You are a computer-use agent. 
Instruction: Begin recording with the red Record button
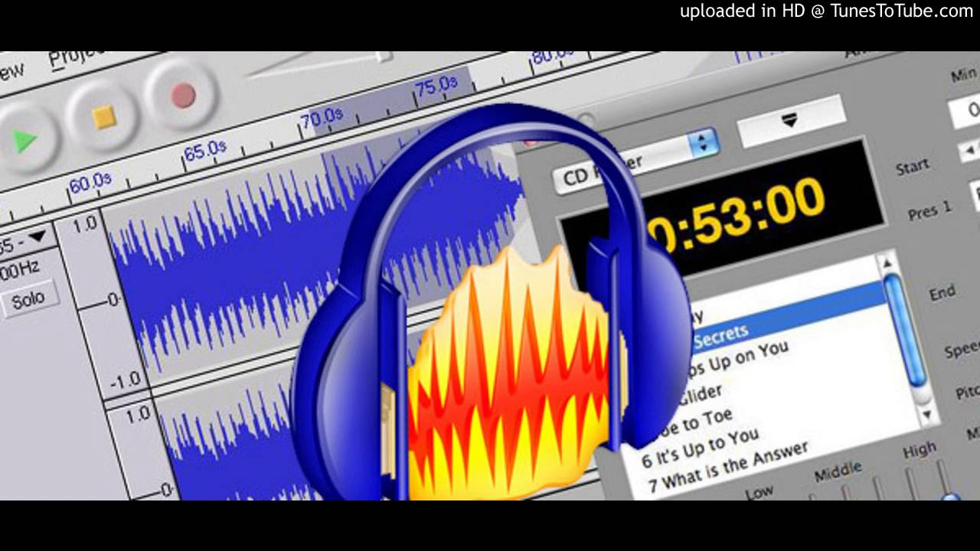tap(183, 95)
